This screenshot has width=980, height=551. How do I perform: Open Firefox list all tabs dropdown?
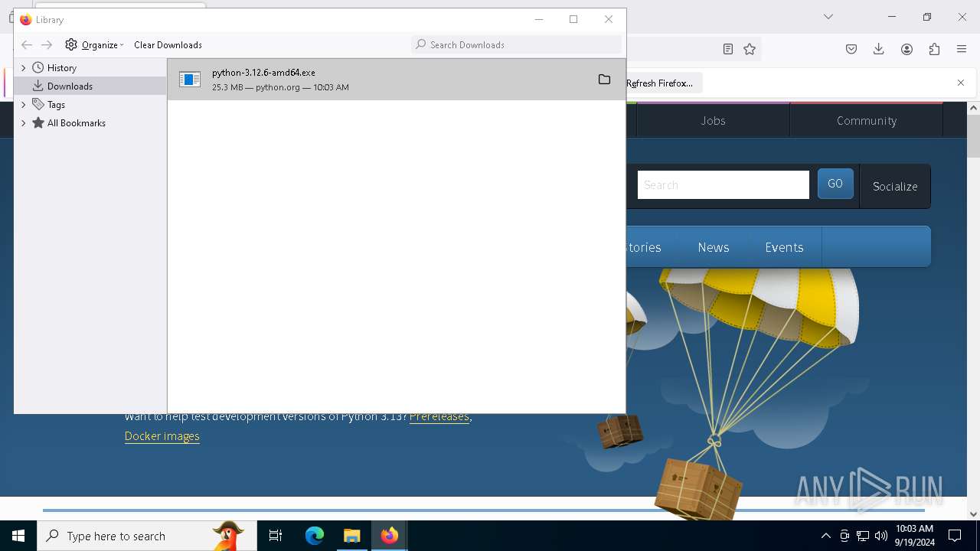click(x=828, y=17)
